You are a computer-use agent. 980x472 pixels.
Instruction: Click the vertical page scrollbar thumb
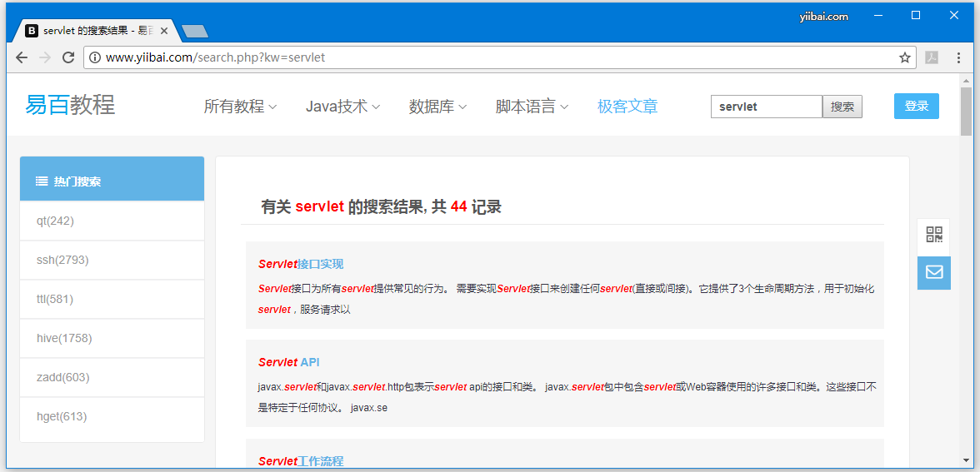(x=966, y=112)
